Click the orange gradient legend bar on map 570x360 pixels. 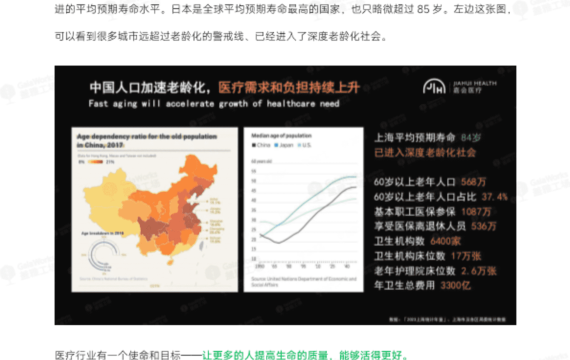pos(96,162)
